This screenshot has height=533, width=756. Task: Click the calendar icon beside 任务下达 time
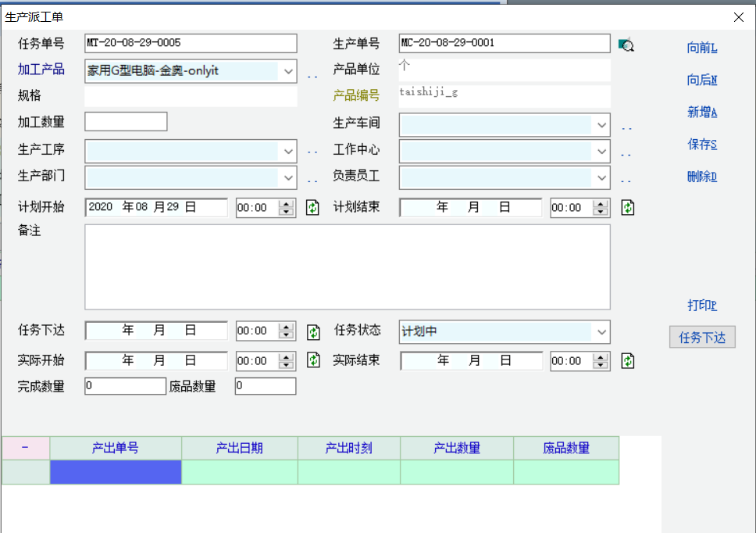pos(312,331)
